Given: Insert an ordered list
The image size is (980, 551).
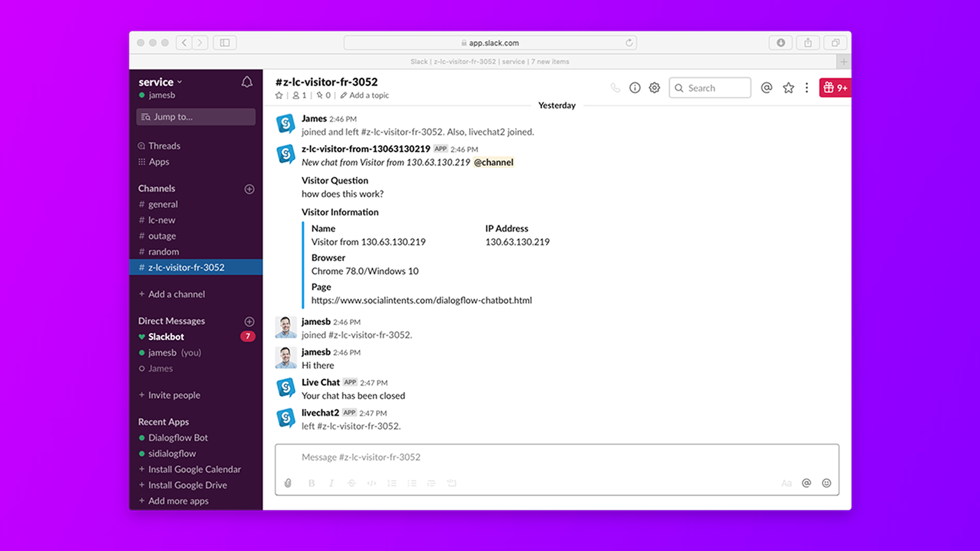Looking at the screenshot, I should tap(392, 483).
